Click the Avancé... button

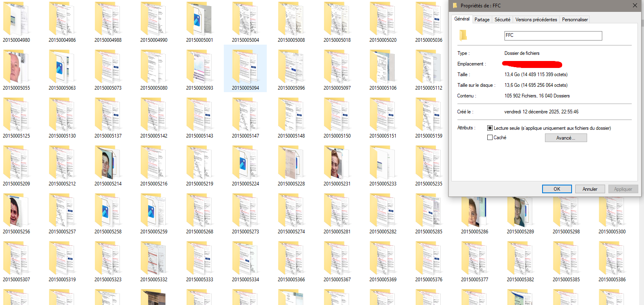point(566,138)
